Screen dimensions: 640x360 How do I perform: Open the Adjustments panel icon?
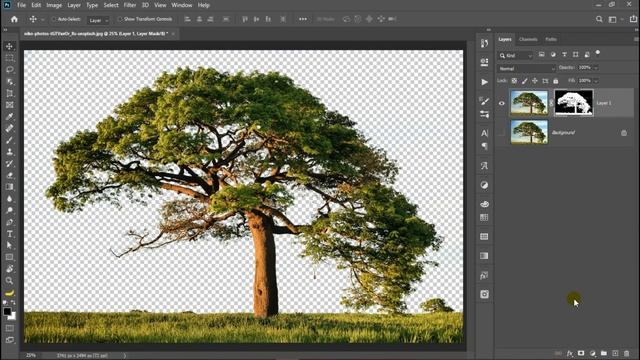tap(484, 185)
